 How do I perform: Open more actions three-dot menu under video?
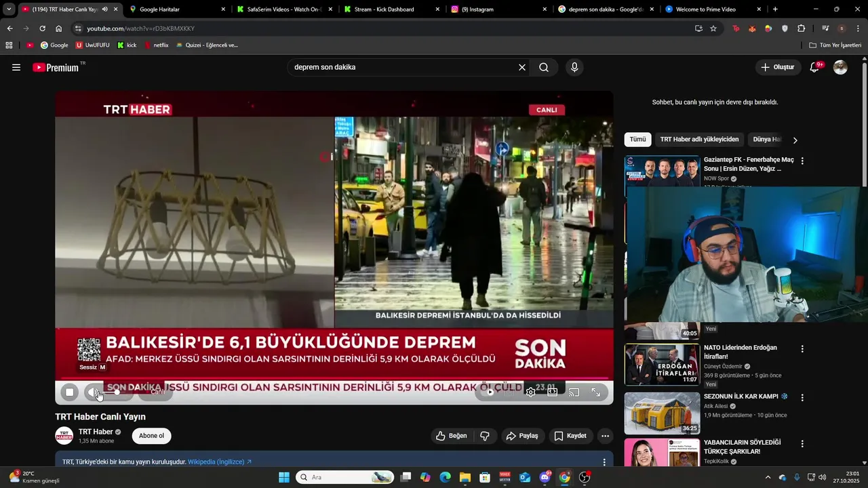pyautogui.click(x=606, y=436)
